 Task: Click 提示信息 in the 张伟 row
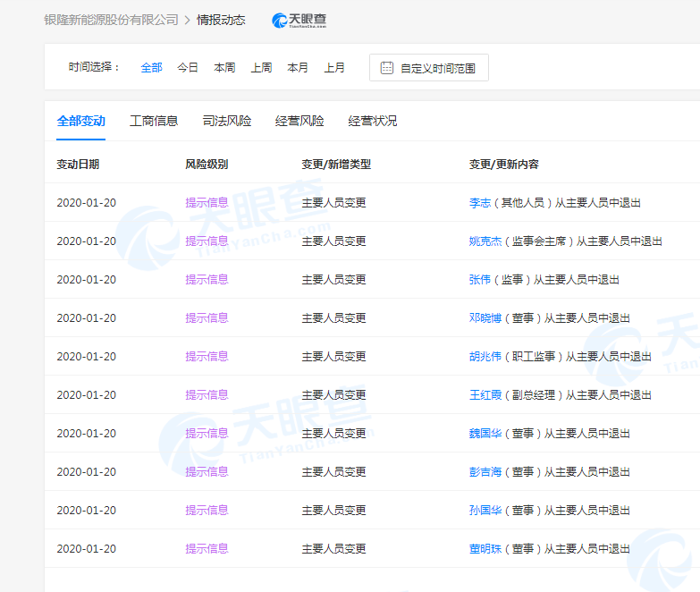point(207,280)
